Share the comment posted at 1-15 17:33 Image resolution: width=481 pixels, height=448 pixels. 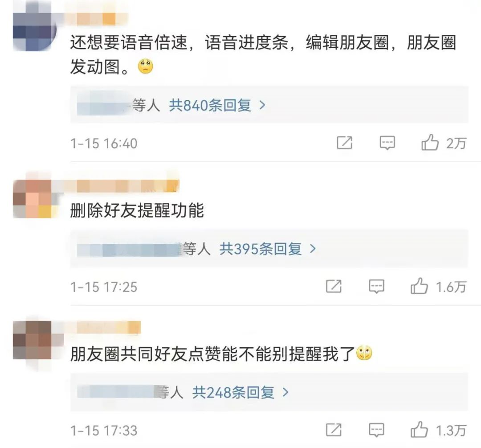(x=334, y=430)
